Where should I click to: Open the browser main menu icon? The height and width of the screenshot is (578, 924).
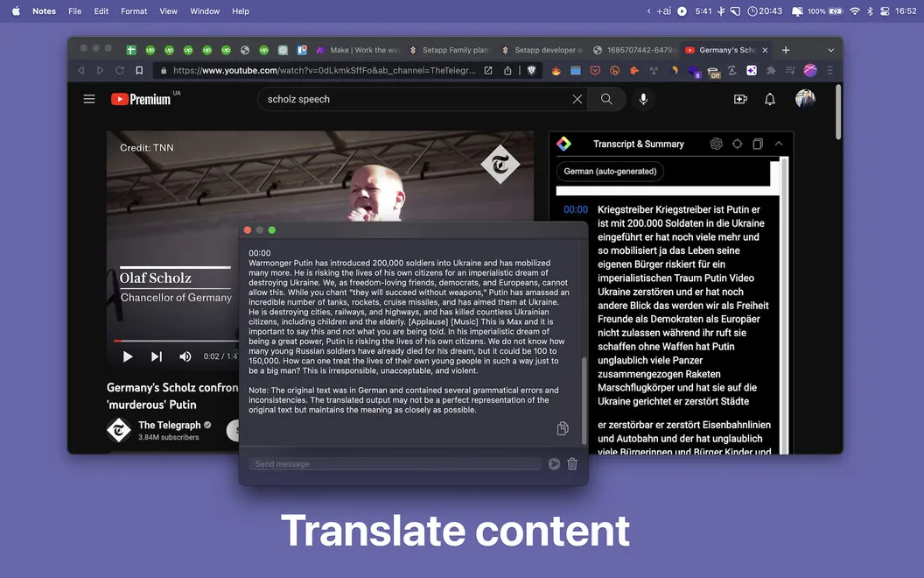point(829,71)
